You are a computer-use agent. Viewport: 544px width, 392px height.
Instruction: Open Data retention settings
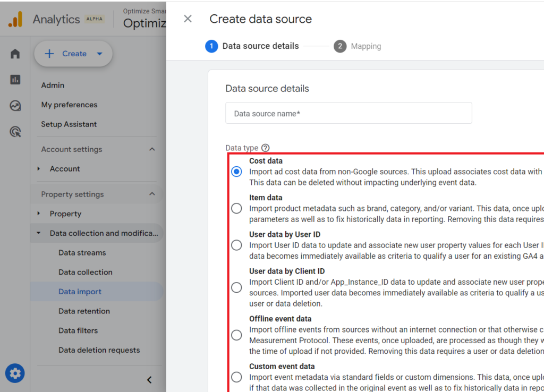point(84,311)
